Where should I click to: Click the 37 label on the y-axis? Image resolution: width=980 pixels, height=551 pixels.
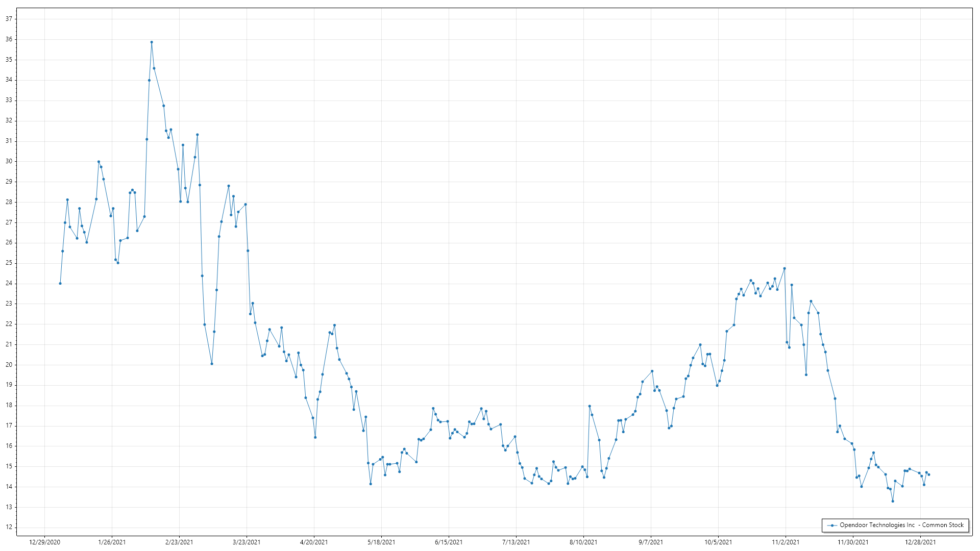coord(9,19)
